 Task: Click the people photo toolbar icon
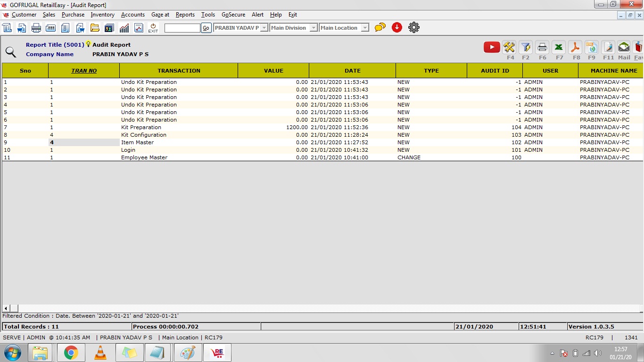pyautogui.click(x=109, y=28)
